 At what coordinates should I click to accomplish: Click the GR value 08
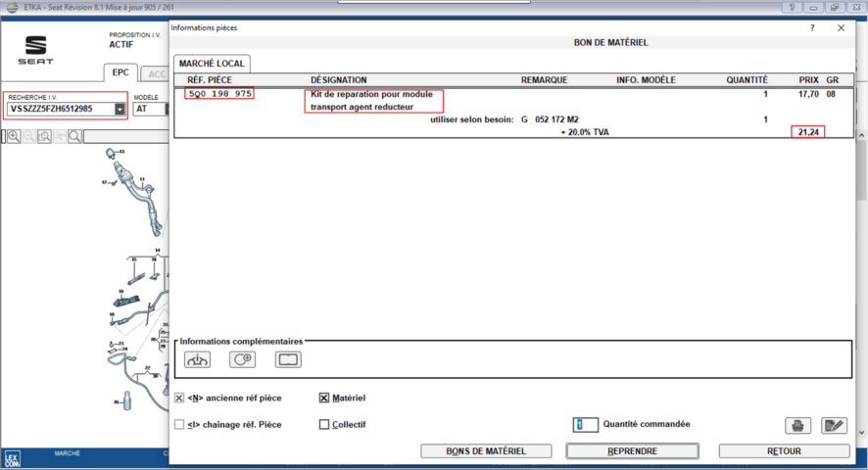[x=831, y=94]
